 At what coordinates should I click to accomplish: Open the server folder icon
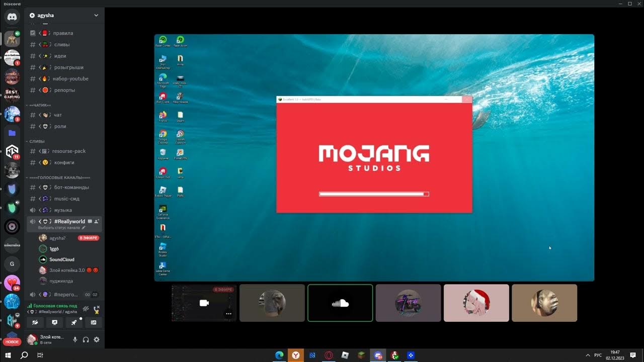12,133
